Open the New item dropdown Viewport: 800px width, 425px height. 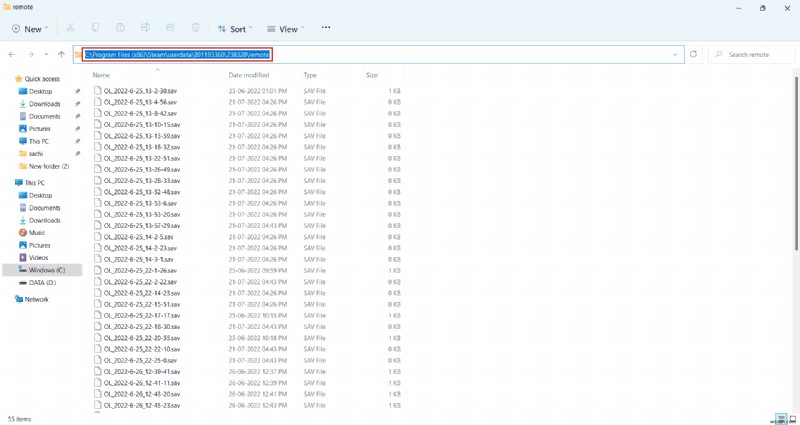click(x=28, y=29)
